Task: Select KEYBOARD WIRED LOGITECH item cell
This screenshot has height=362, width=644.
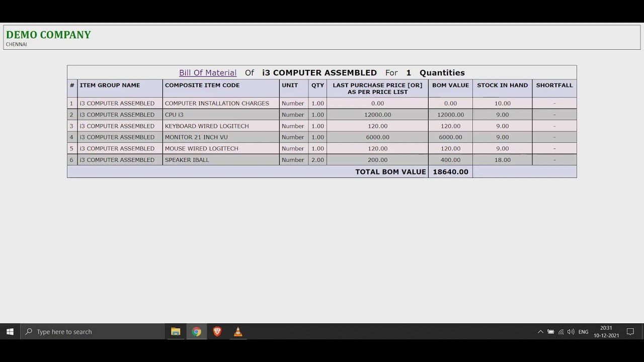Action: pos(221,126)
